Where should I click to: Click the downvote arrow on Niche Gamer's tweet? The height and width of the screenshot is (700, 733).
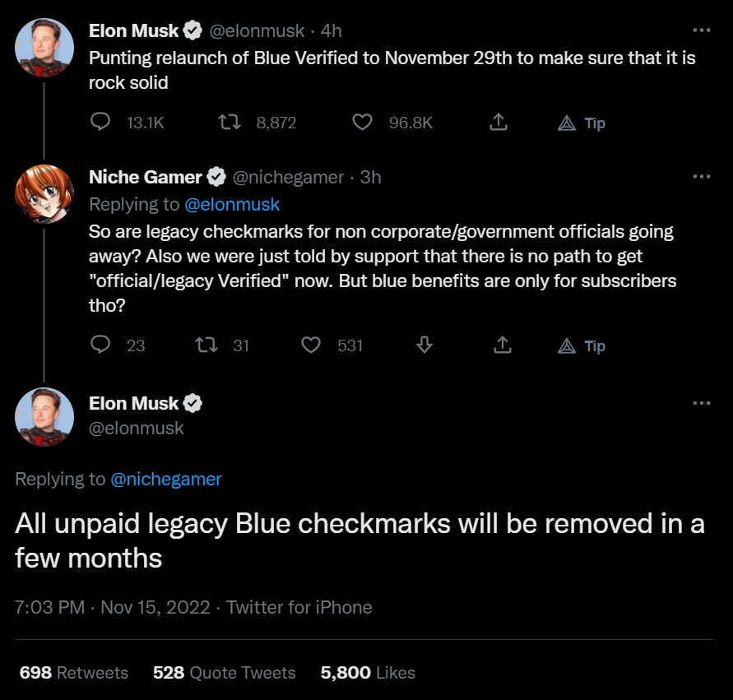(424, 345)
